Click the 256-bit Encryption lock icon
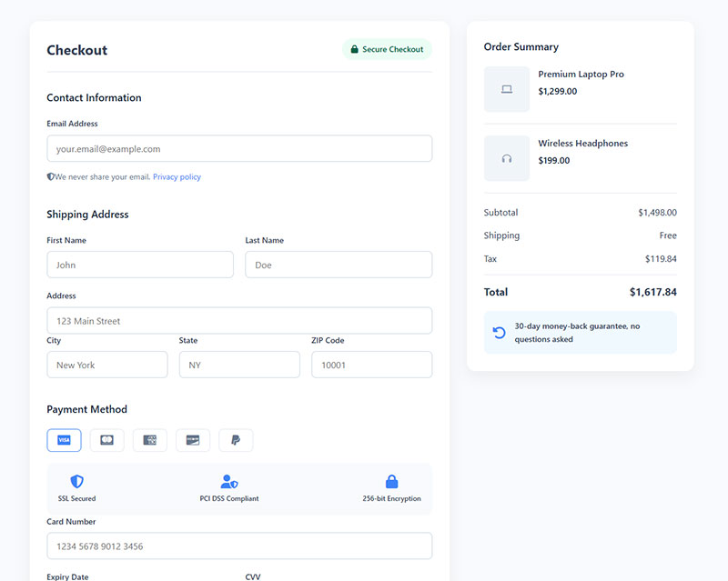 click(391, 482)
